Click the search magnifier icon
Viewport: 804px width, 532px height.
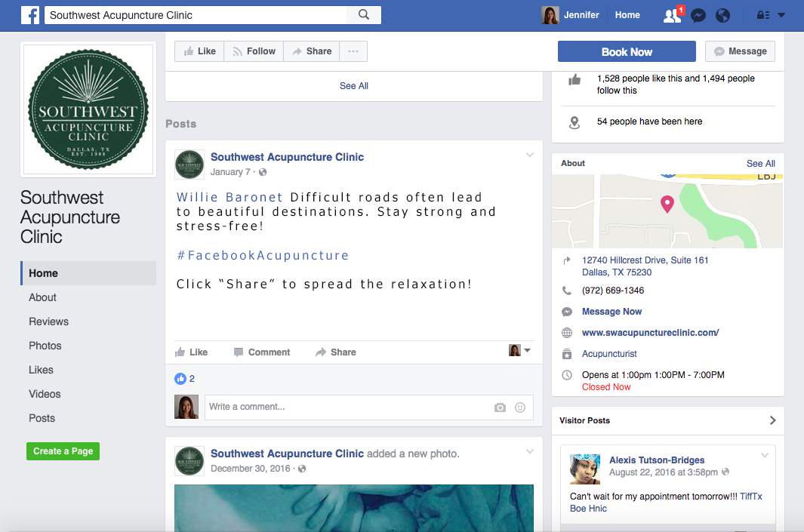tap(364, 14)
